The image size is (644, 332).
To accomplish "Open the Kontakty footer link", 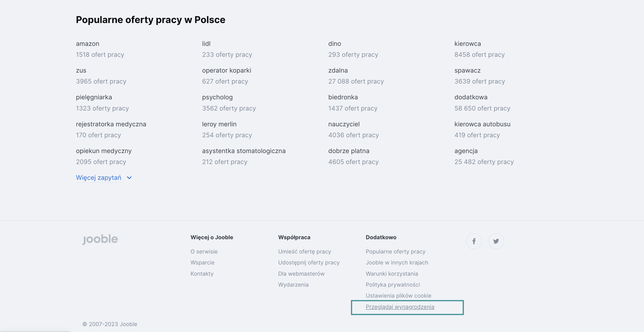I will (x=202, y=274).
